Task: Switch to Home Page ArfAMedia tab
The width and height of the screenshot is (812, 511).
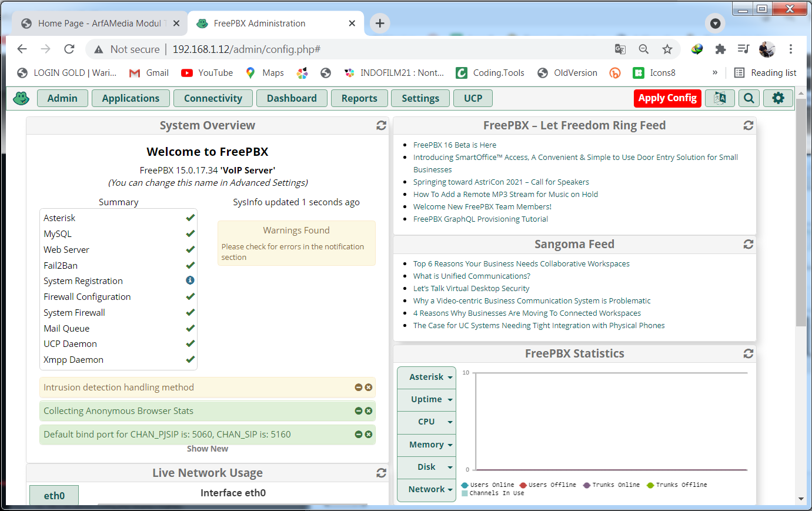Action: (x=99, y=24)
